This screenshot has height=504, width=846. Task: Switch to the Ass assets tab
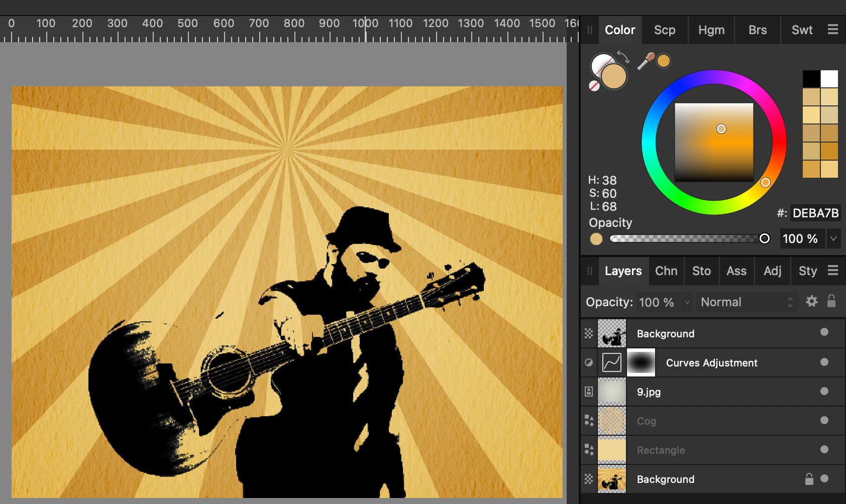click(736, 271)
